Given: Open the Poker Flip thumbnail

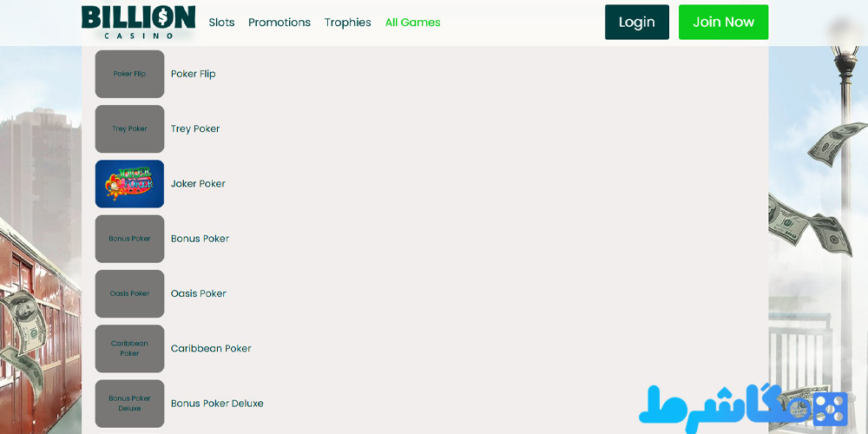Looking at the screenshot, I should (x=129, y=74).
